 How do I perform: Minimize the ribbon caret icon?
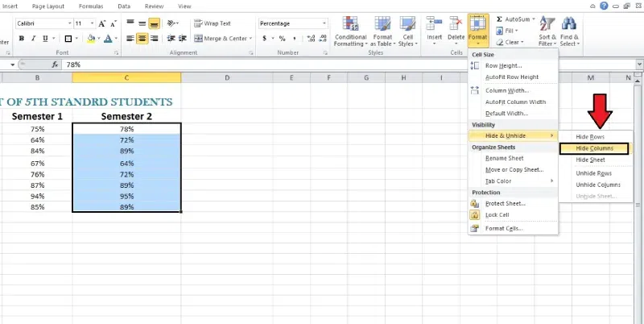[x=592, y=6]
